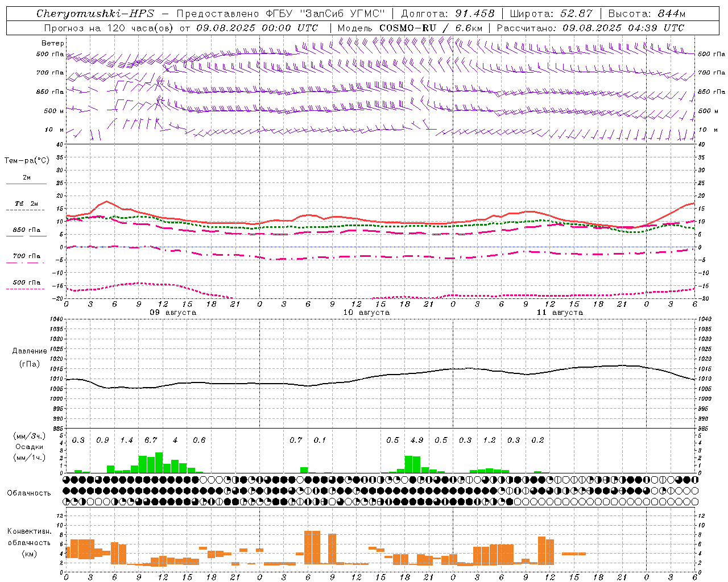Click the Облачность cloud cover label
Viewport: 728px width, 582px height.
coord(29,493)
